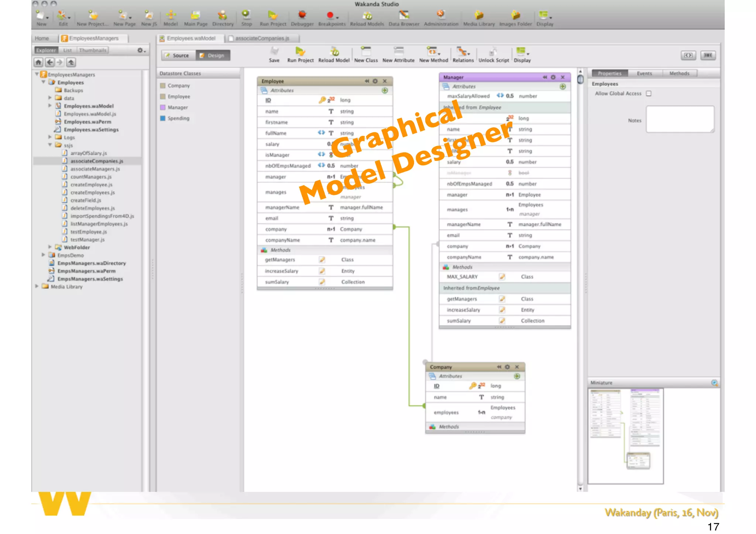Switch to the Methods panel tab
This screenshot has height=534, width=756.
(x=679, y=73)
